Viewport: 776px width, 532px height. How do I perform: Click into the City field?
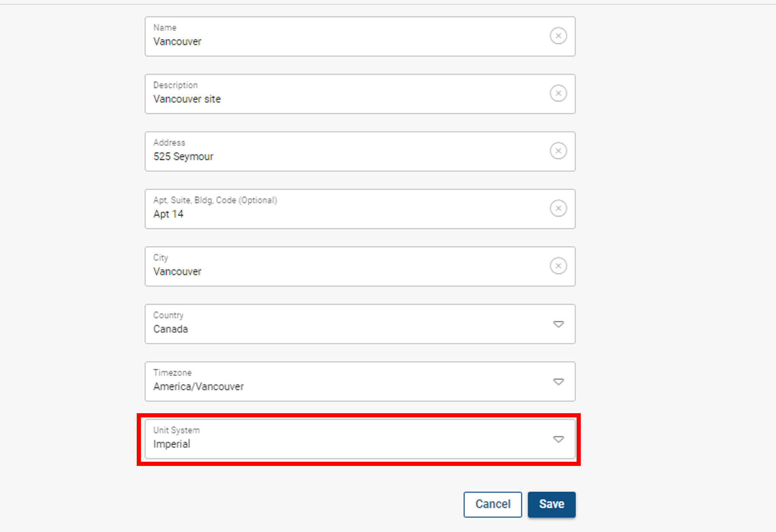pos(360,266)
